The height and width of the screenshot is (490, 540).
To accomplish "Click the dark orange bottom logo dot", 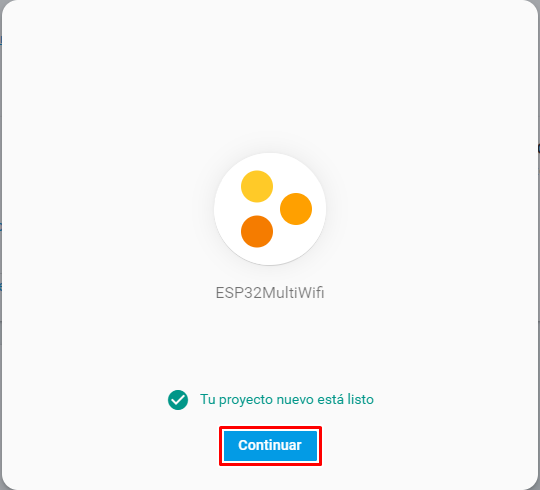I will tap(257, 231).
